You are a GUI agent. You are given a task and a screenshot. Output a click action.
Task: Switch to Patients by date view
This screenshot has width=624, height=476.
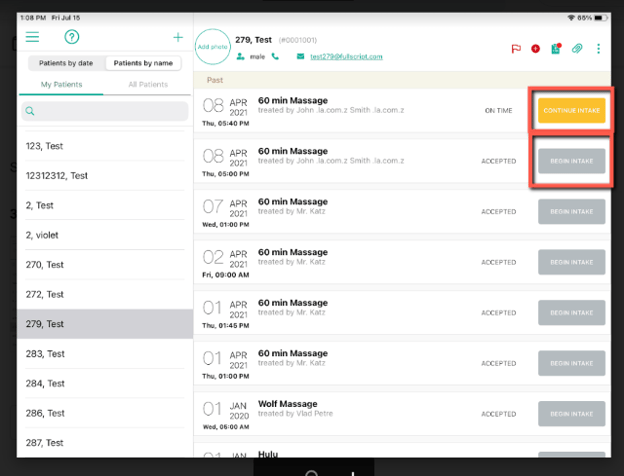66,63
